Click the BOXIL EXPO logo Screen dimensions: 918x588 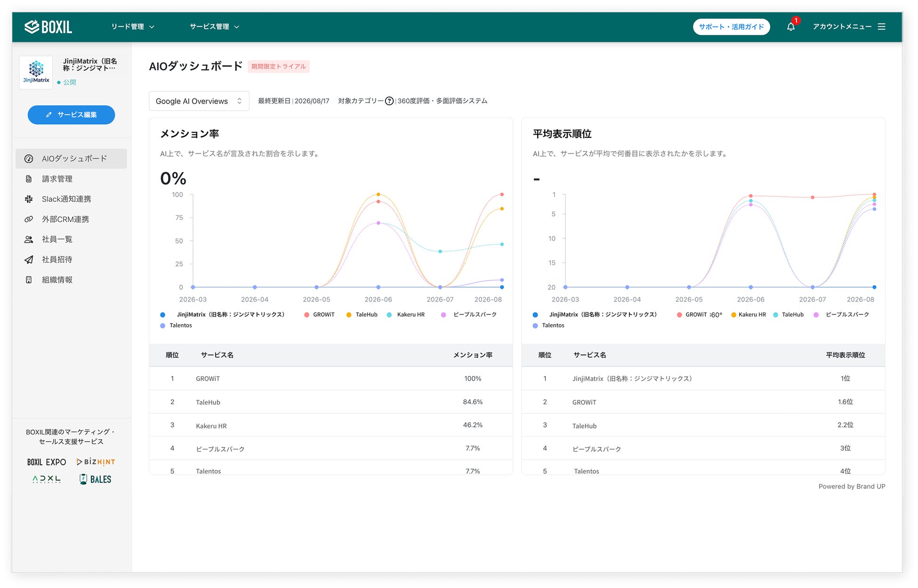pyautogui.click(x=47, y=462)
